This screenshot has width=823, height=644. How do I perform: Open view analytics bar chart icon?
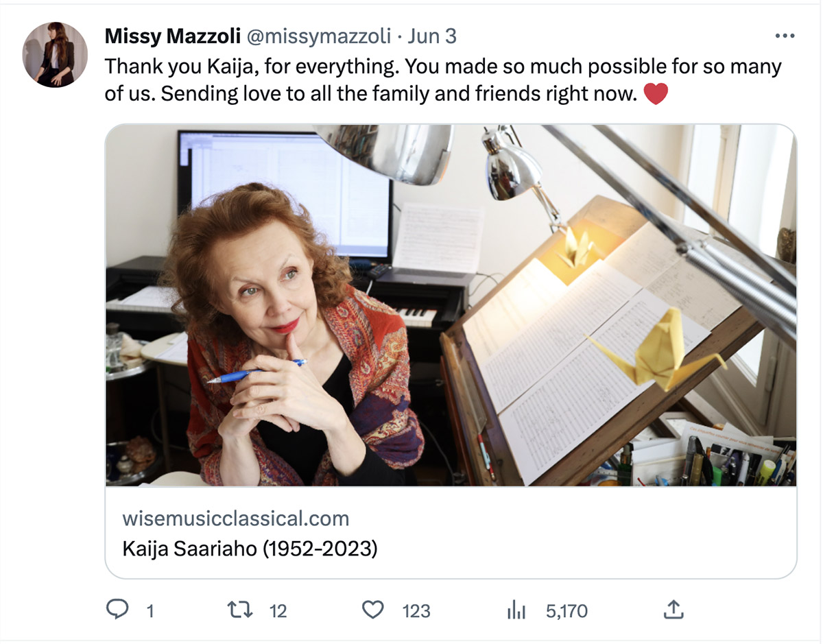coord(514,610)
